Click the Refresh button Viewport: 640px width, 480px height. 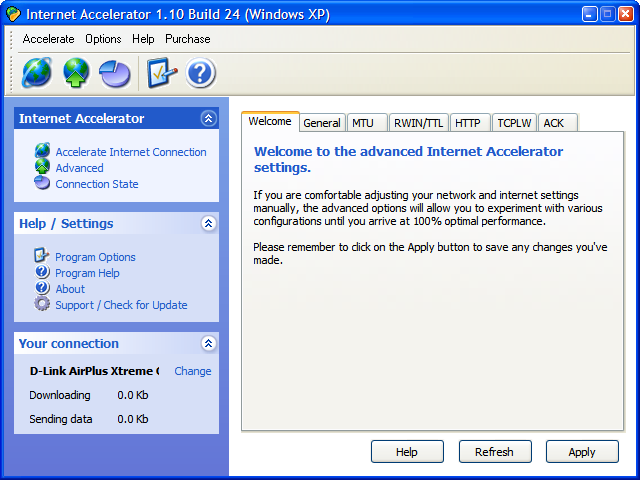point(495,451)
